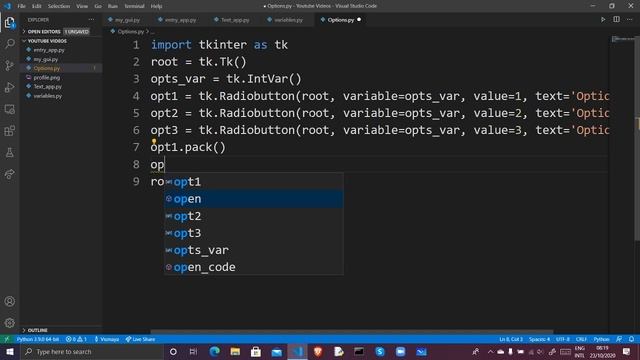The width and height of the screenshot is (640, 360).
Task: Click the feedback icon in status bar
Action: click(619, 339)
